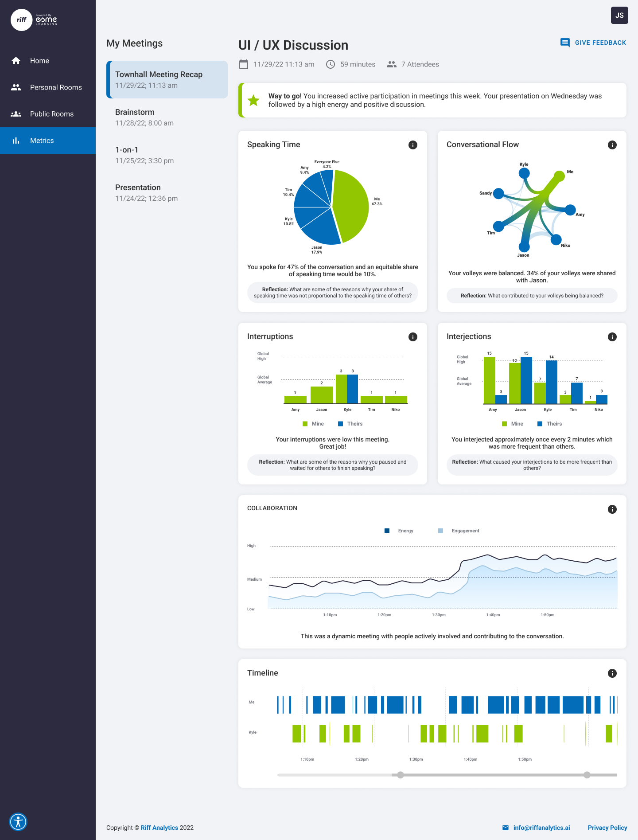Image resolution: width=638 pixels, height=840 pixels.
Task: Select Metrics menu item
Action: [x=48, y=141]
